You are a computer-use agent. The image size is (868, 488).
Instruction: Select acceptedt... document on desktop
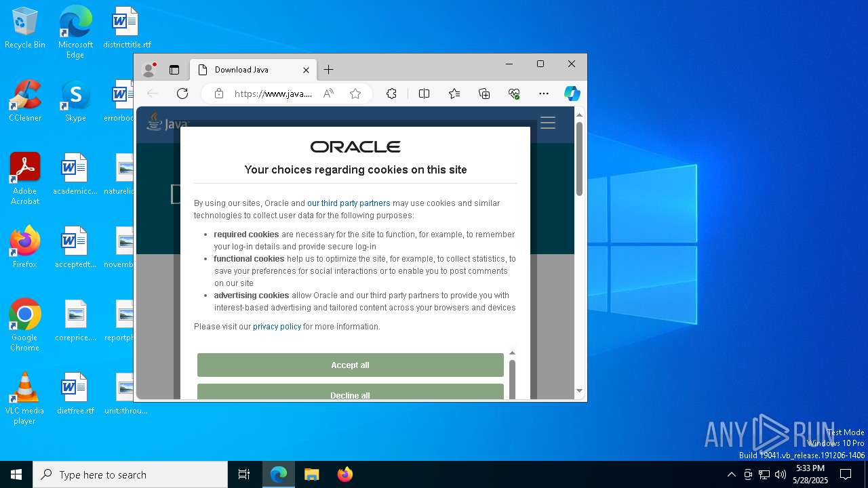pyautogui.click(x=75, y=248)
